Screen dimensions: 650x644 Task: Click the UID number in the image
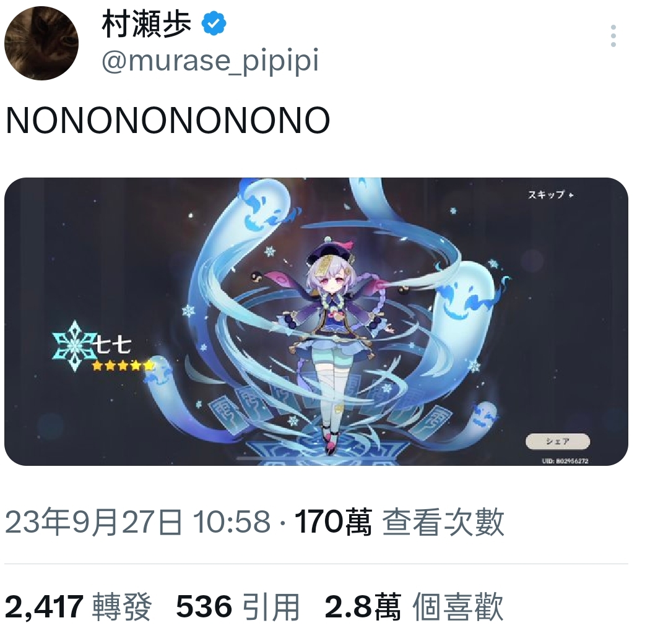(565, 461)
